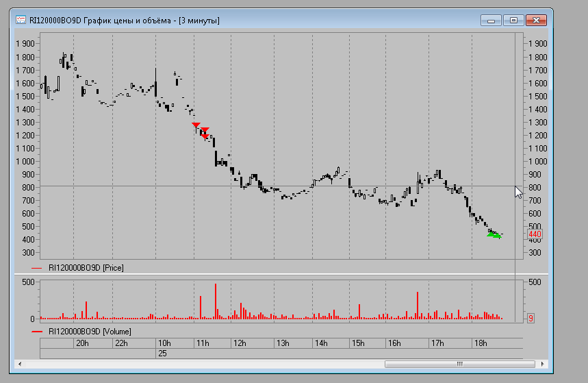
Task: Click the horizontal scrollbar thumb
Action: (x=460, y=364)
